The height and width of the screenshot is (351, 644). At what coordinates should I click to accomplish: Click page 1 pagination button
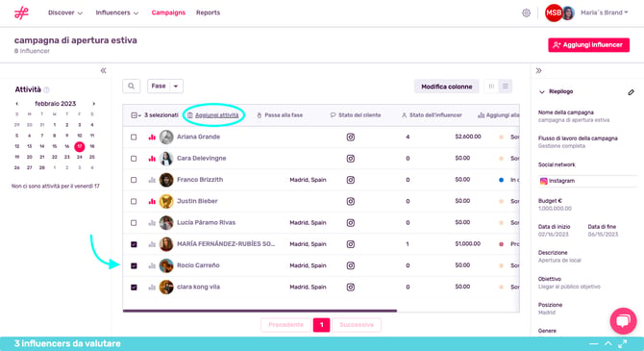coord(322,325)
